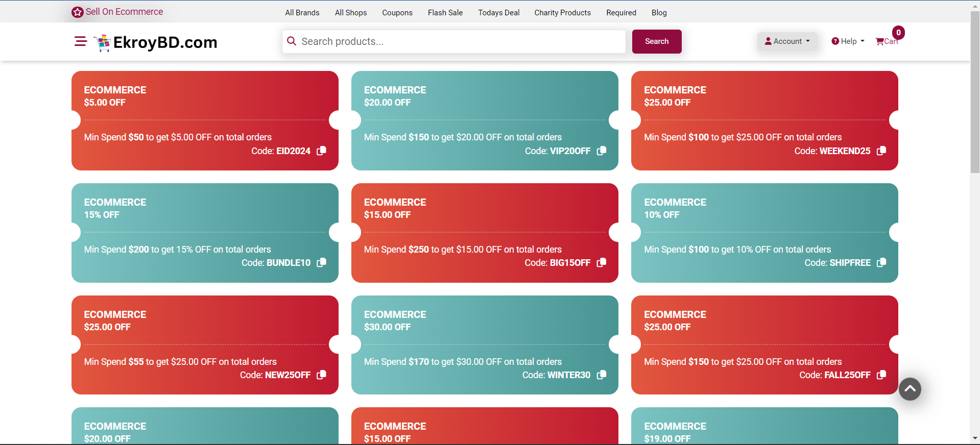The width and height of the screenshot is (980, 445).
Task: Open the shopping cart
Action: [887, 41]
